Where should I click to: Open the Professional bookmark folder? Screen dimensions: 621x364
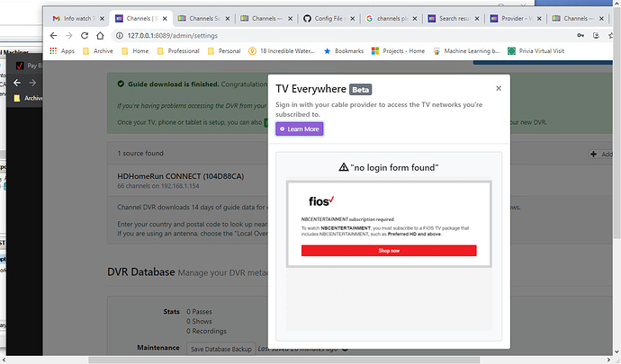(x=178, y=51)
